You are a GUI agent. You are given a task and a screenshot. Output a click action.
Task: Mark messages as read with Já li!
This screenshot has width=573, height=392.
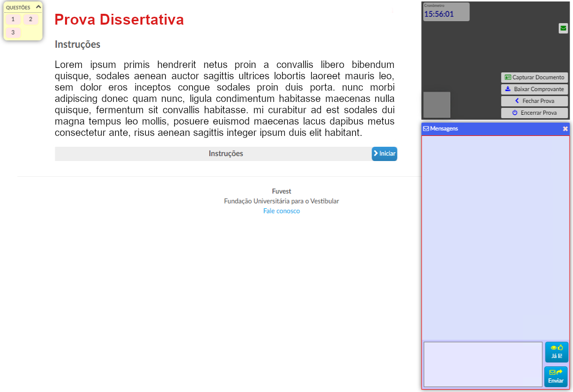(556, 352)
